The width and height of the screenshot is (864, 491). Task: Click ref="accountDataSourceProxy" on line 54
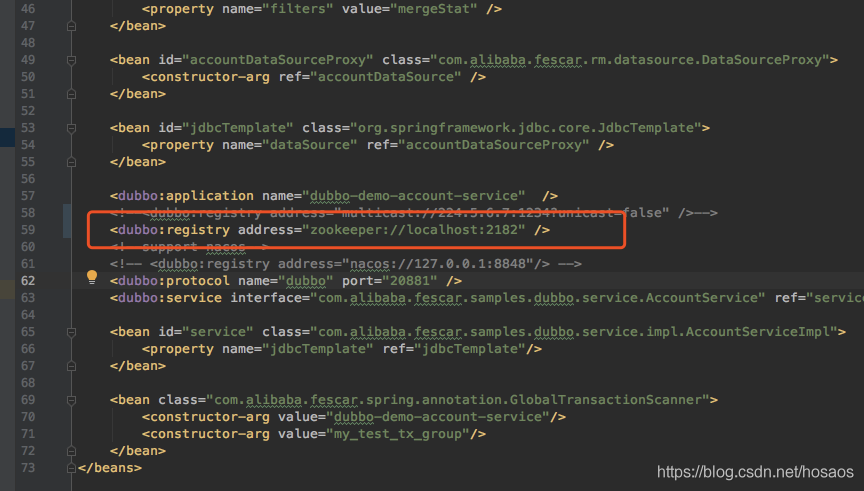tap(478, 145)
